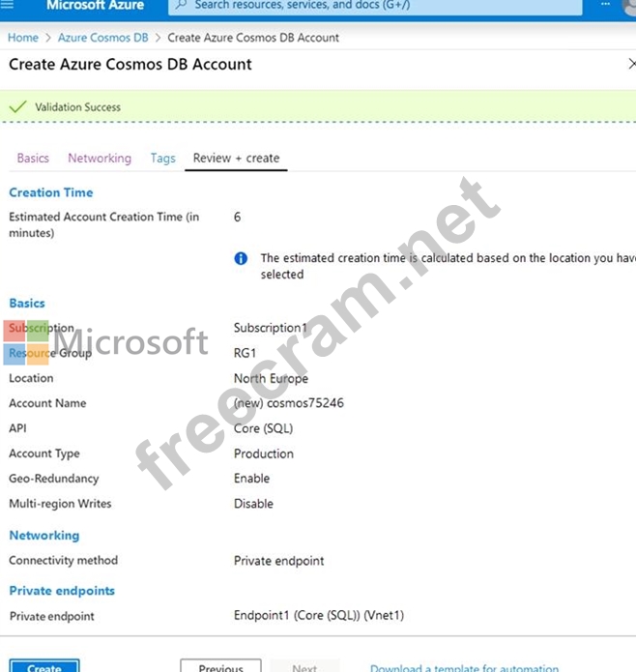Click the search magnifier icon

[181, 4]
